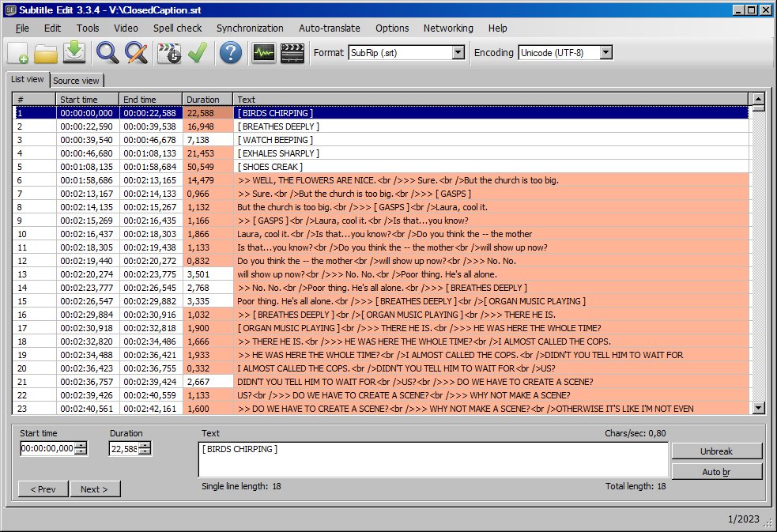Screen dimensions: 777x532
Task: Click the End time column header
Action: click(x=151, y=100)
